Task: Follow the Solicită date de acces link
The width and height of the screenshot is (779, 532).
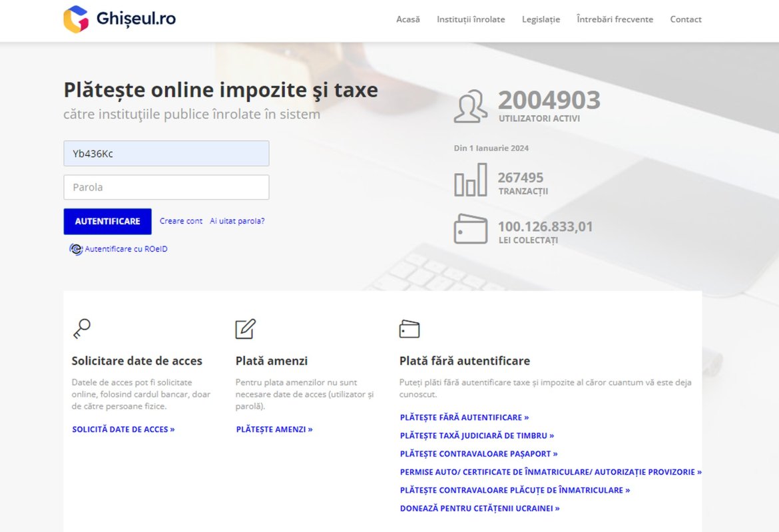Action: 123,429
